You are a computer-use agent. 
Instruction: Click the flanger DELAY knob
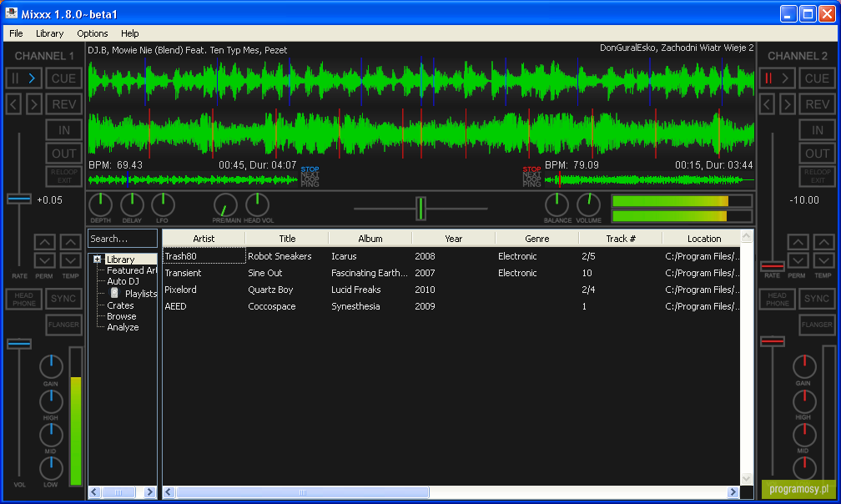click(x=132, y=204)
